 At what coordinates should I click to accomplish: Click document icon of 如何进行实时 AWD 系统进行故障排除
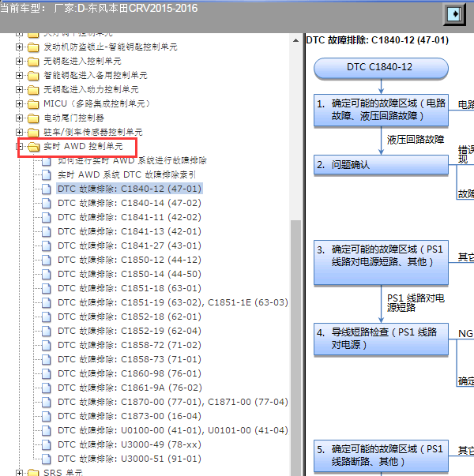[x=46, y=161]
